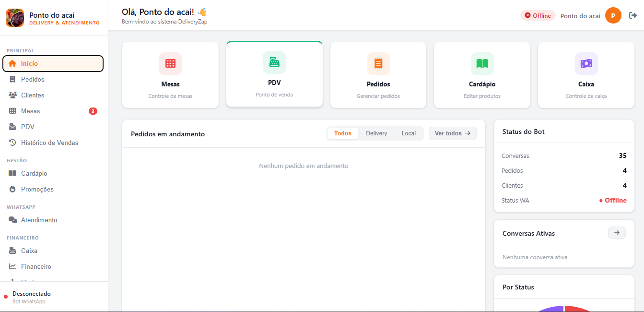The width and height of the screenshot is (644, 312).
Task: Click the Mesas grid icon in sidebar
Action: coord(12,111)
